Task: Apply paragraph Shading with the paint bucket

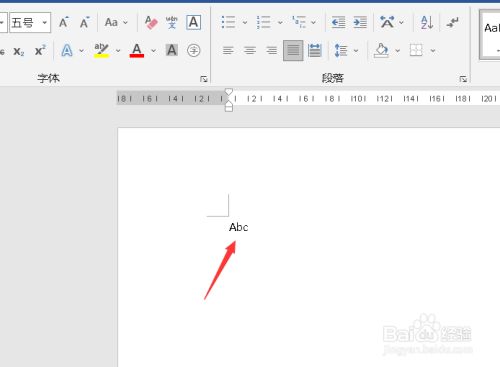Action: pos(381,51)
